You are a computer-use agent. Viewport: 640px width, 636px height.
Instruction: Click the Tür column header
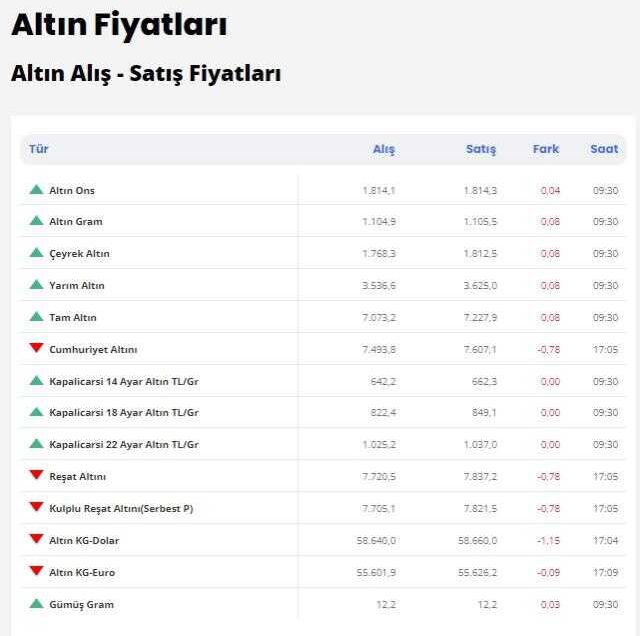(39, 149)
